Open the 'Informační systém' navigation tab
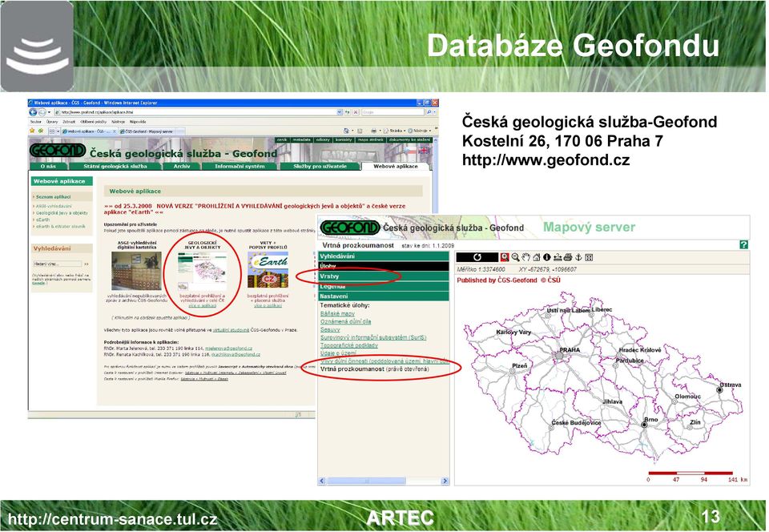Viewport: 769px width, 532px height. pos(240,167)
